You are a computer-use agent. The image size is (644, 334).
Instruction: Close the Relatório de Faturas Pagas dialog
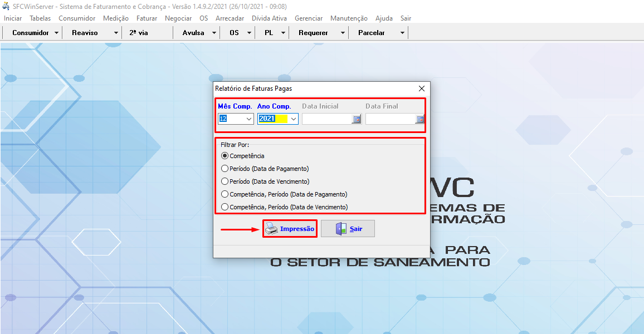[422, 89]
